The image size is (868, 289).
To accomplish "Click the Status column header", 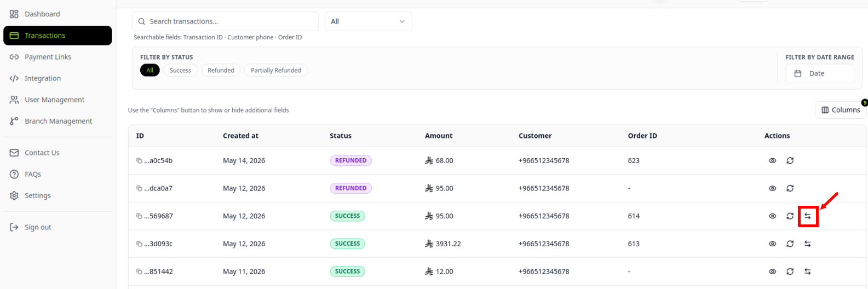I will pyautogui.click(x=341, y=136).
